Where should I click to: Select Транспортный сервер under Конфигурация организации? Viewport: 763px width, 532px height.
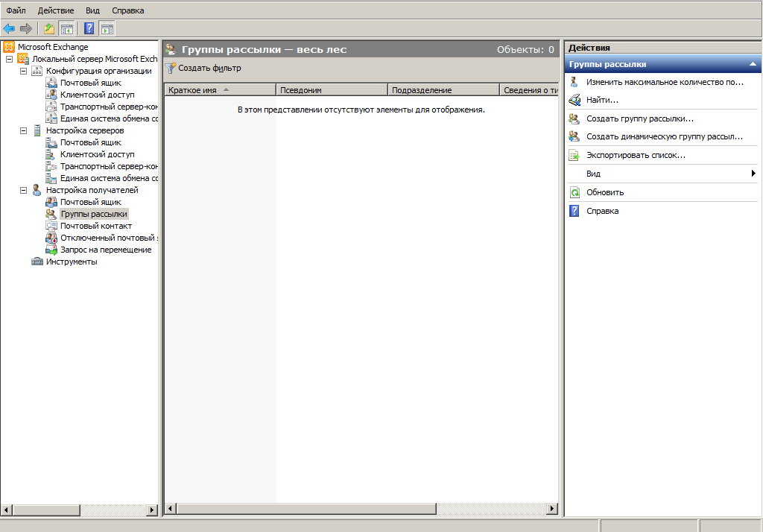[109, 107]
